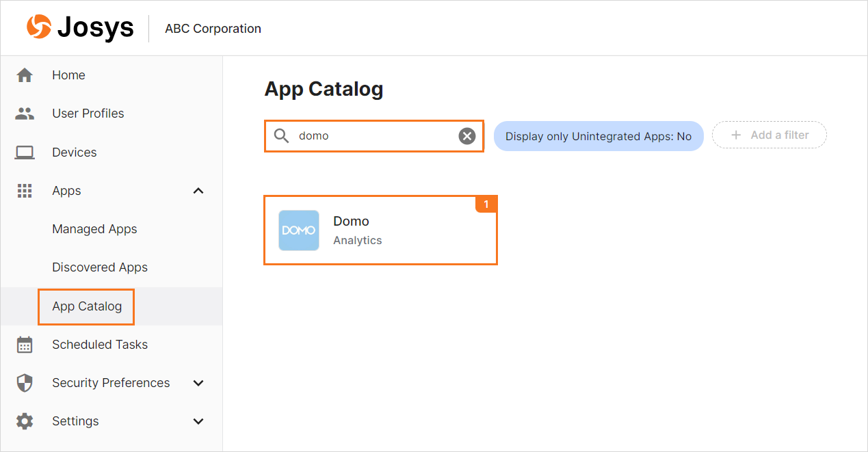Collapse the Apps menu chevron
This screenshot has height=452, width=868.
pos(198,191)
